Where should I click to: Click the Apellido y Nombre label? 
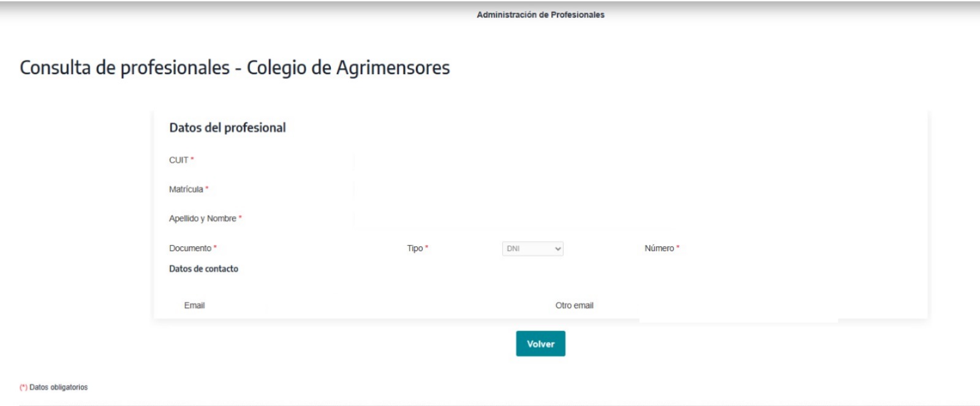pos(202,219)
